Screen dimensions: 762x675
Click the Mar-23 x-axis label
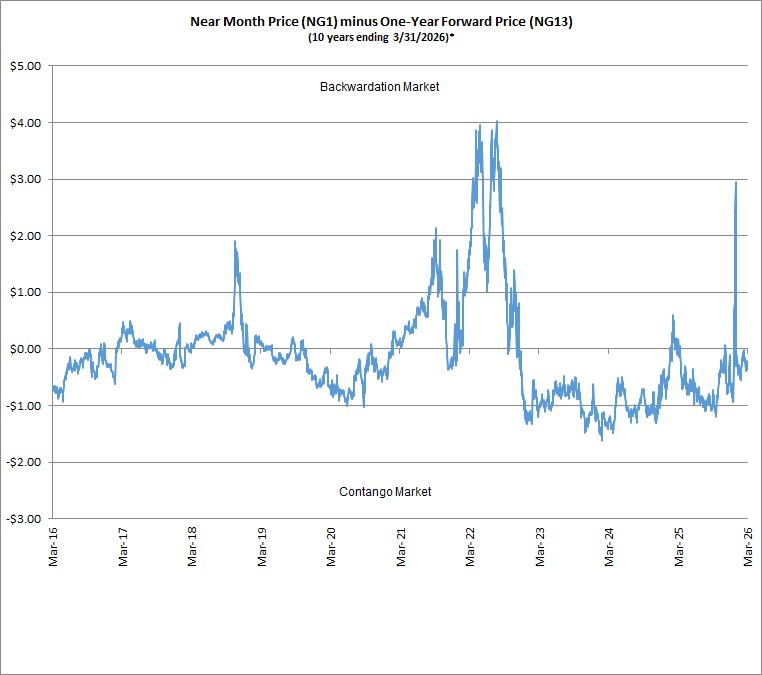point(540,547)
